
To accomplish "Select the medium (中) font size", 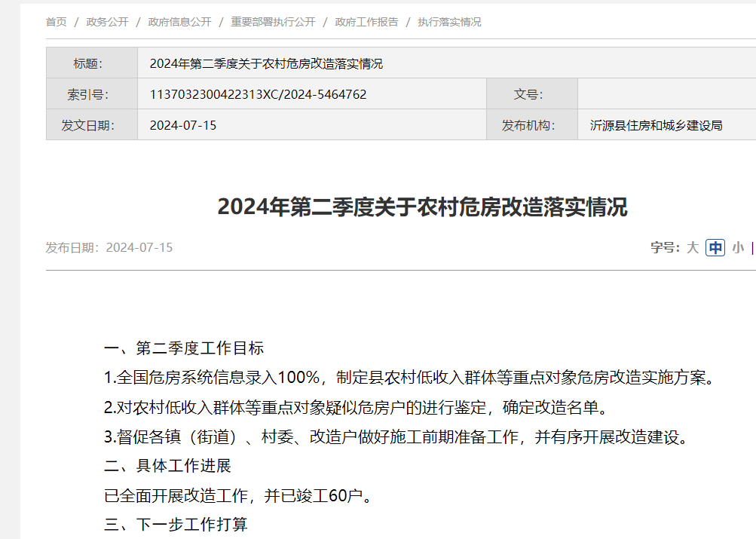I will point(715,247).
